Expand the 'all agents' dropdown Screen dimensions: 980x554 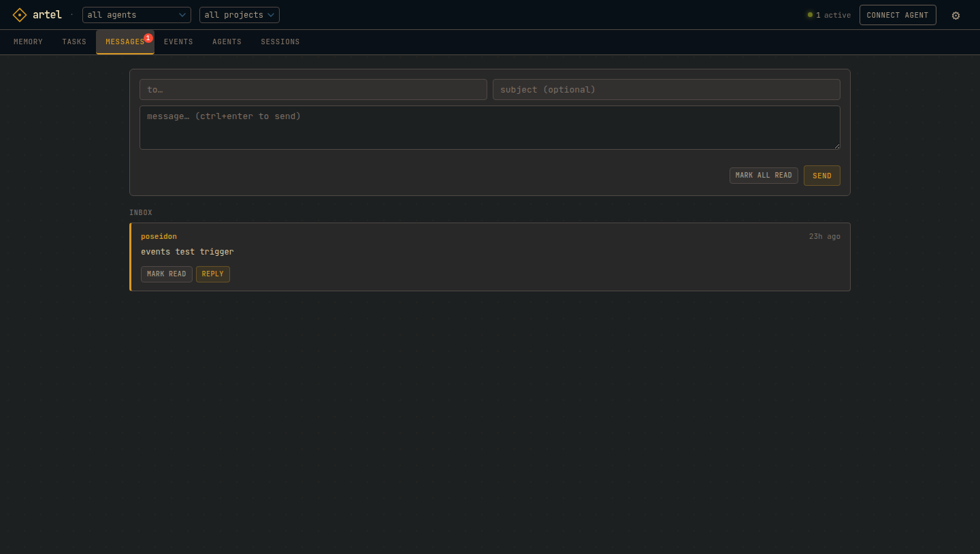click(x=137, y=15)
